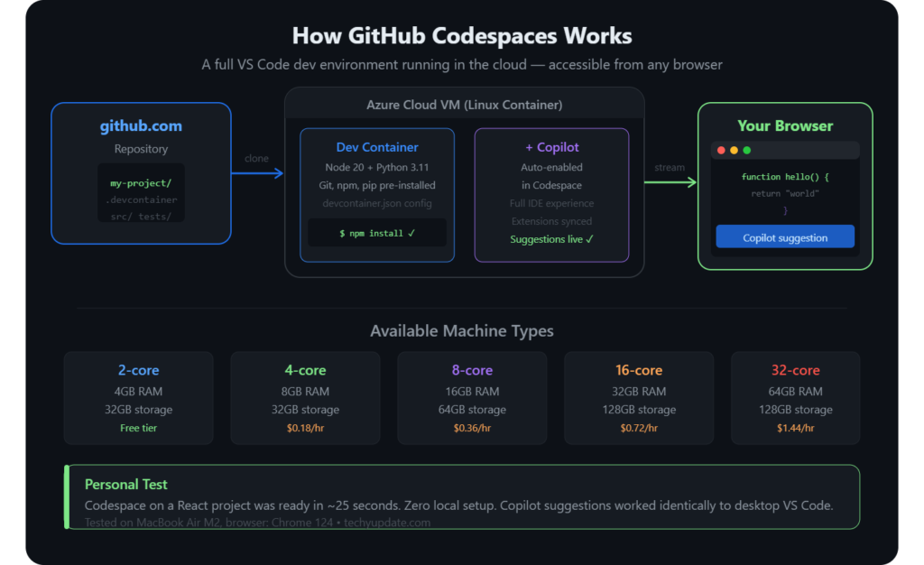Click the 'return "world"' code line
Viewport: 924px width, 565px height.
[785, 193]
